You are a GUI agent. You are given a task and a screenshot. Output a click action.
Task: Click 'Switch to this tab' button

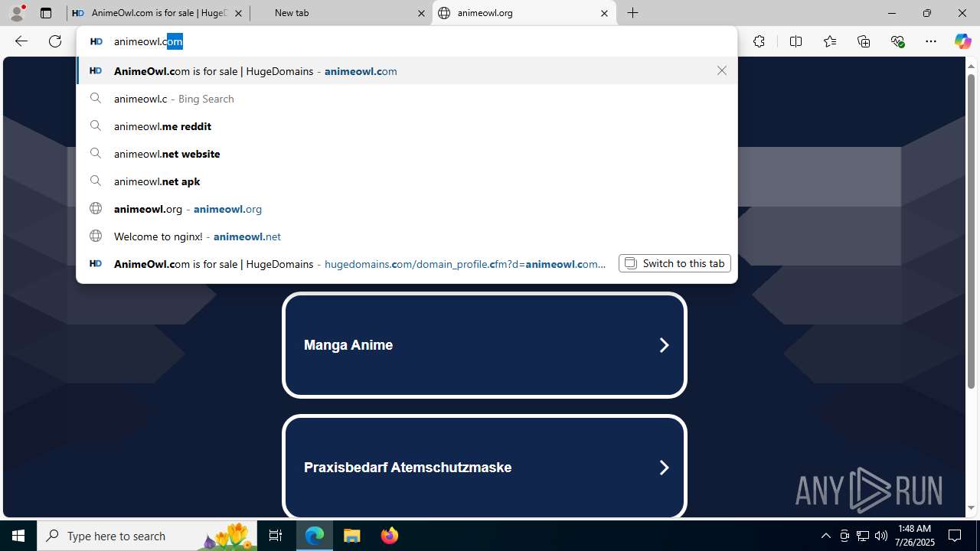[675, 263]
